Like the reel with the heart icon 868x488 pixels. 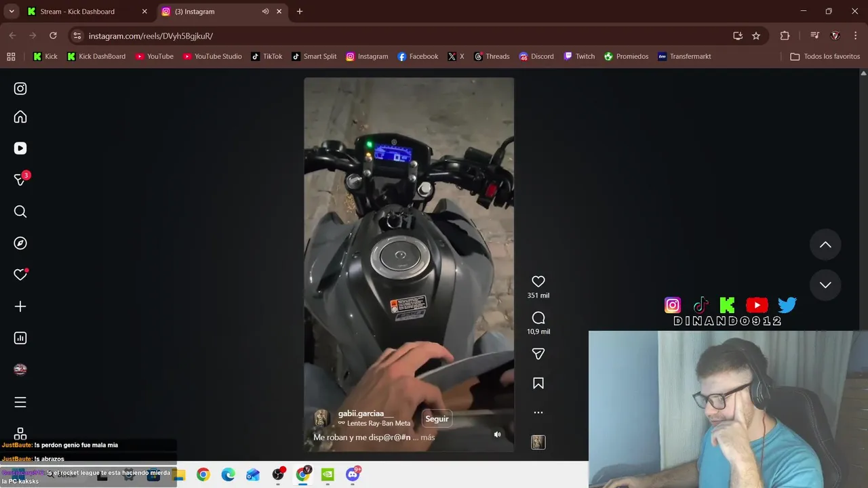point(538,281)
